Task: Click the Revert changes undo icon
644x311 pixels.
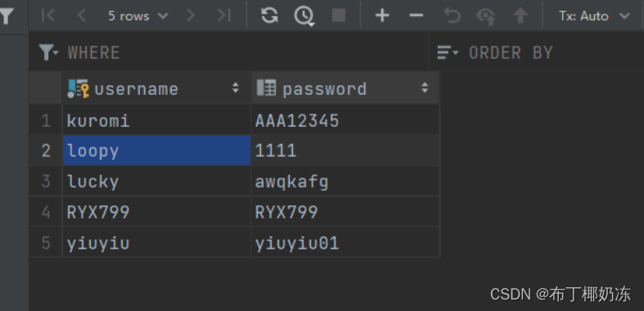Action: 452,16
